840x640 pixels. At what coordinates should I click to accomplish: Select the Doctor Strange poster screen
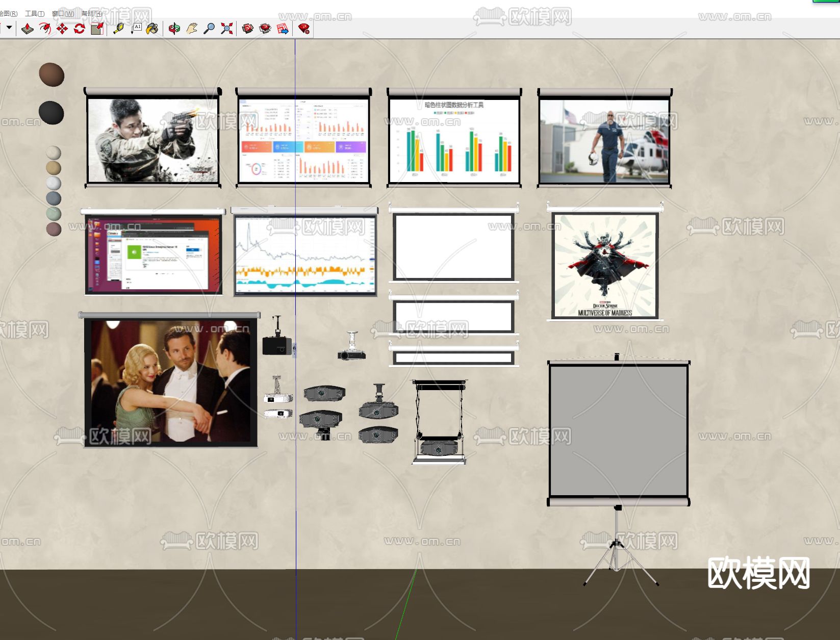point(605,262)
